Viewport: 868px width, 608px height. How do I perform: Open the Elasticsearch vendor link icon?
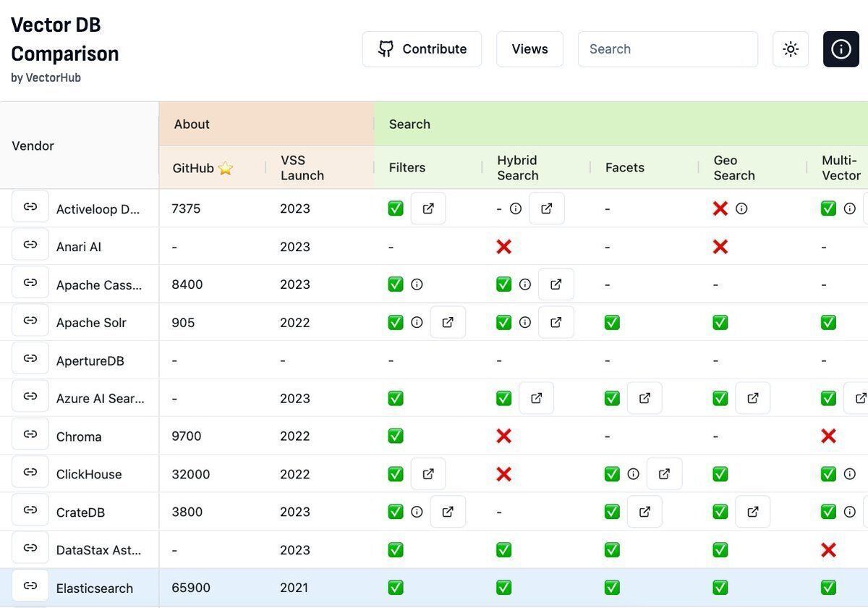(x=30, y=586)
